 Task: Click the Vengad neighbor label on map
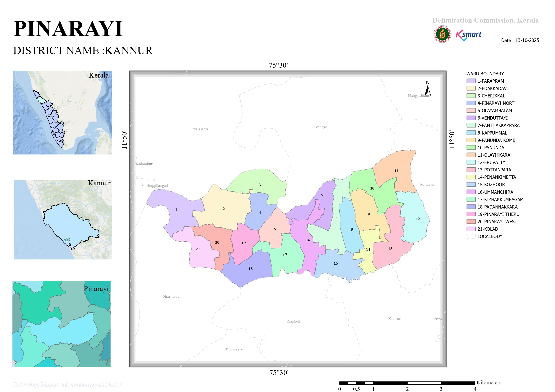pyautogui.click(x=321, y=127)
